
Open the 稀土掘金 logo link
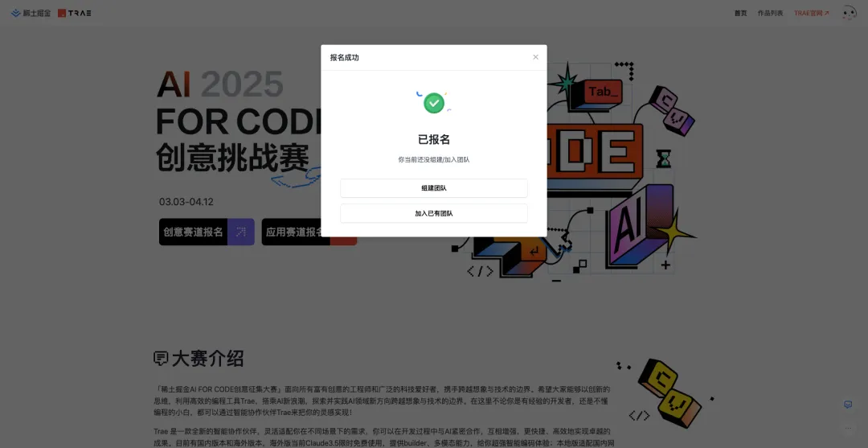tap(31, 13)
